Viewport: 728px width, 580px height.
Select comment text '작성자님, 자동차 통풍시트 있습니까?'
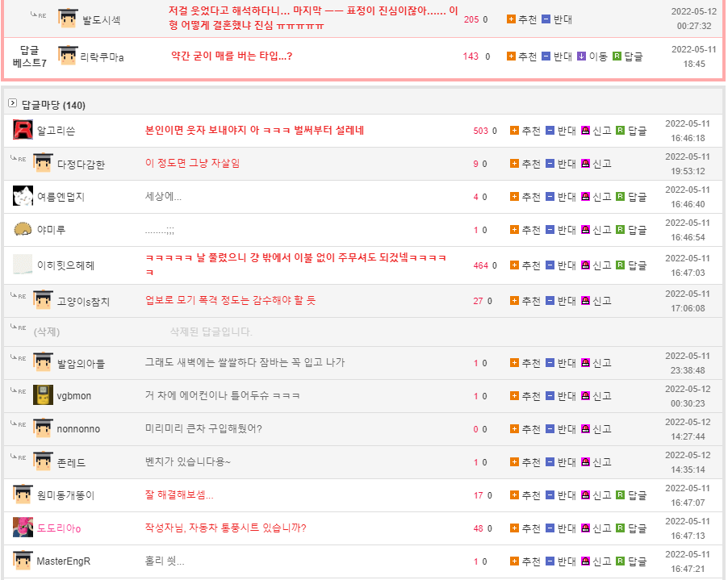226,528
